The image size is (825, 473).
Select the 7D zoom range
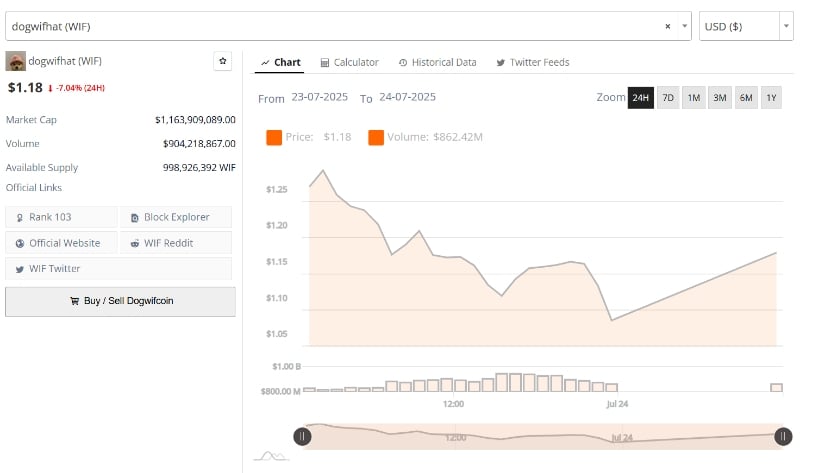pyautogui.click(x=668, y=98)
